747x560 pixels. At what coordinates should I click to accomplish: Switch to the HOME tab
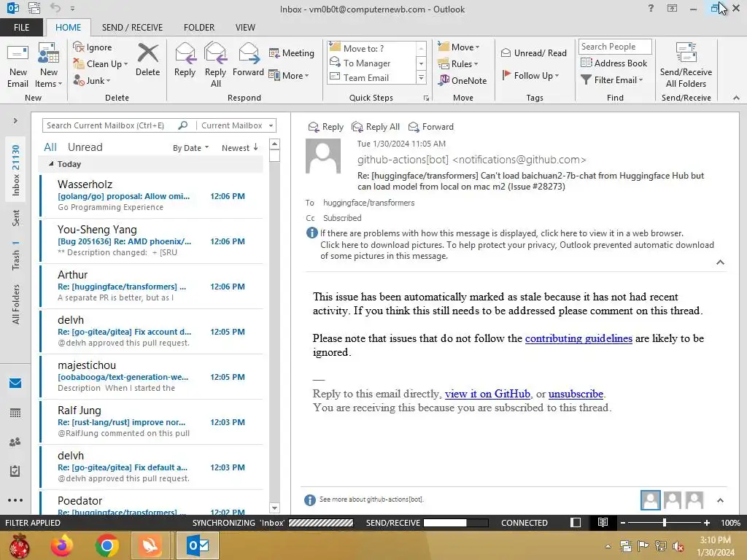(68, 28)
